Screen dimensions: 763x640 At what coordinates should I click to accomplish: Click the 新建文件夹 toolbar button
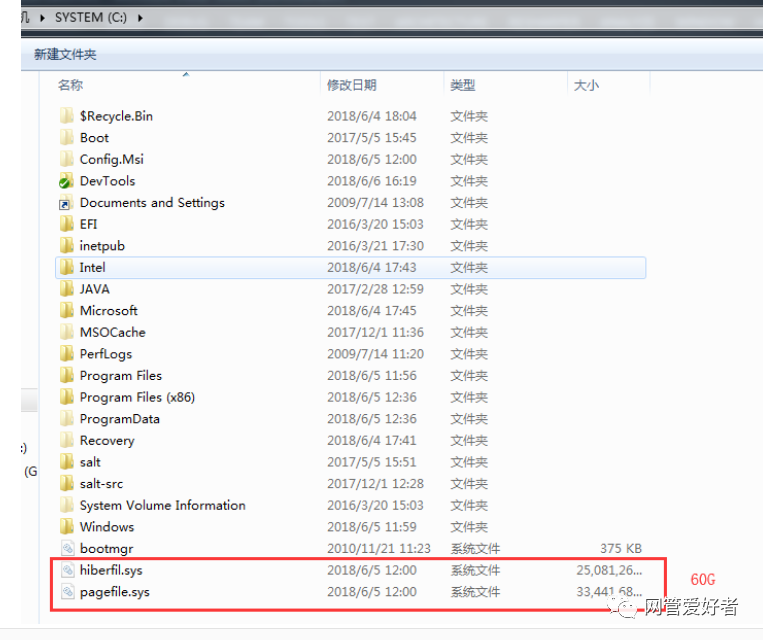(65, 54)
